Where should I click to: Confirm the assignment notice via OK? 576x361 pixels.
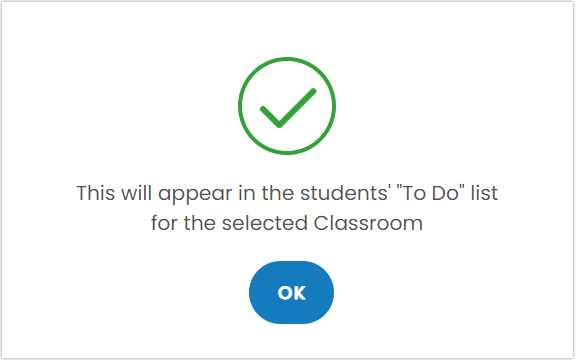point(291,293)
